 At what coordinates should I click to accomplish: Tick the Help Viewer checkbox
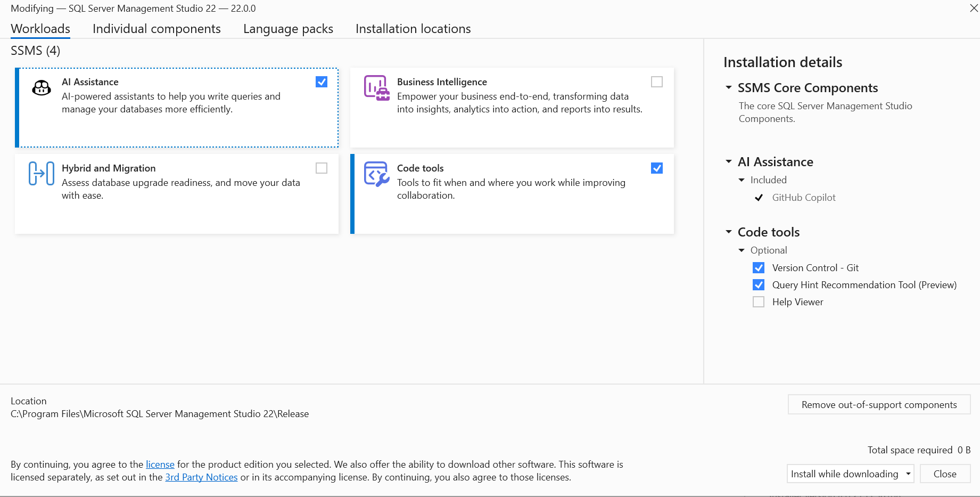(759, 302)
